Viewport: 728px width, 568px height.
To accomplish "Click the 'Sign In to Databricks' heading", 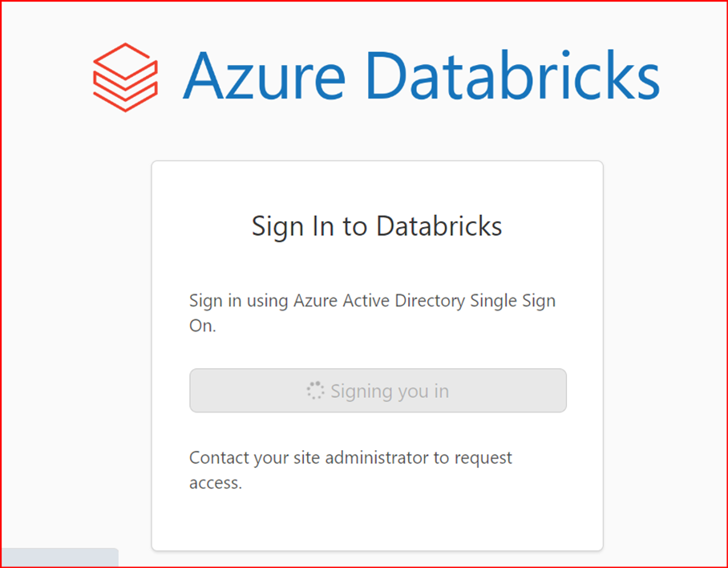I will coord(377,227).
